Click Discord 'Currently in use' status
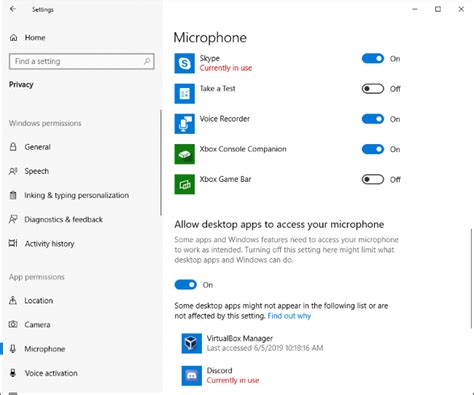Screen dimensions: 474x395 pyautogui.click(x=233, y=380)
